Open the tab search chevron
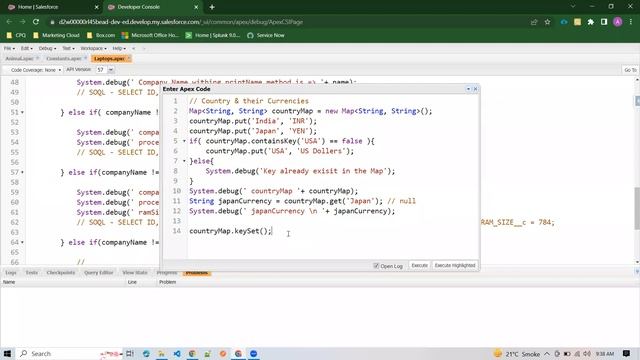 click(573, 7)
